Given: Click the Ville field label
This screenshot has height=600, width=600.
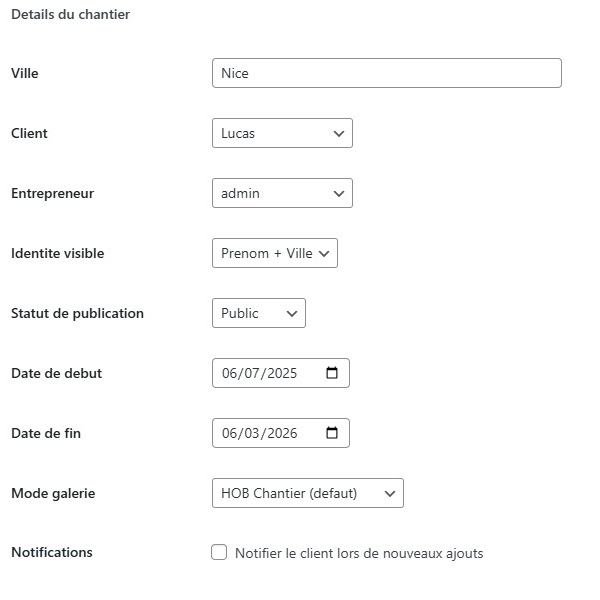Looking at the screenshot, I should point(25,73).
